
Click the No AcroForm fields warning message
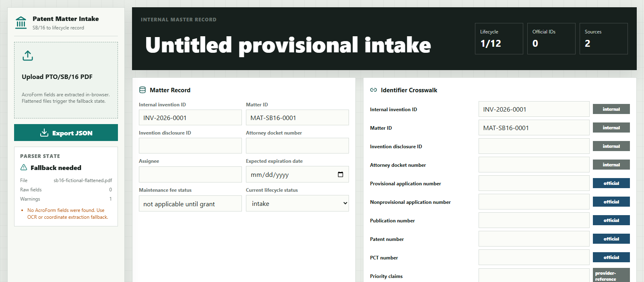click(x=68, y=214)
